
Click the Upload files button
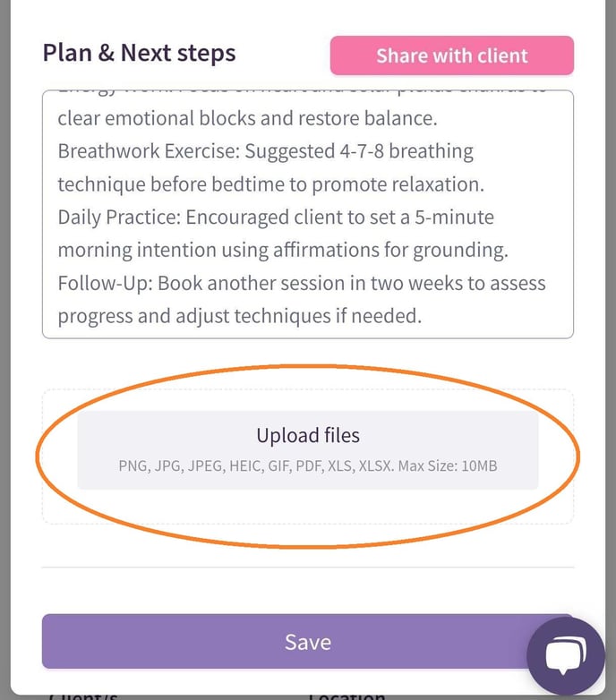point(307,436)
